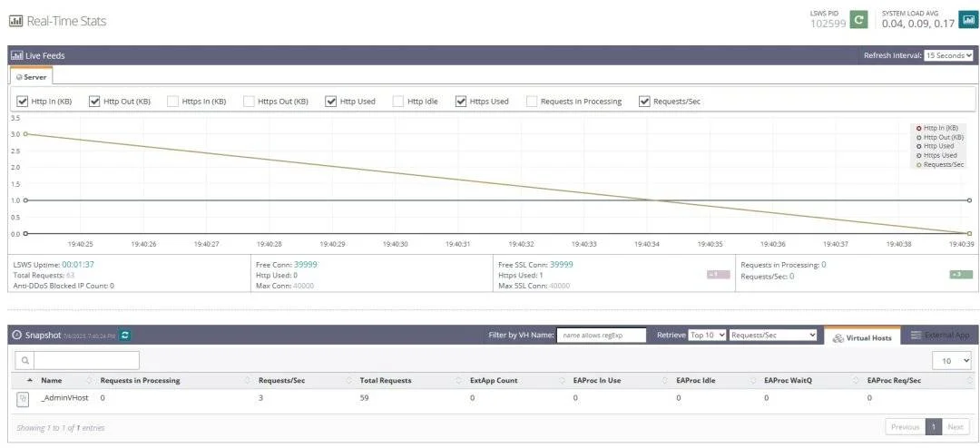Screen dimensions: 980x448
Task: Open the teal system load chart icon
Action: pyautogui.click(x=968, y=20)
